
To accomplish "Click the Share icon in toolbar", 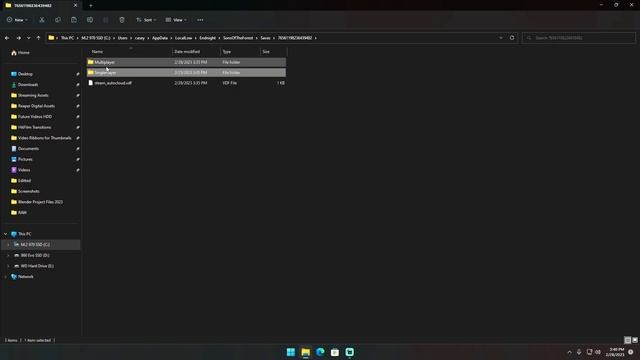I will tap(106, 20).
